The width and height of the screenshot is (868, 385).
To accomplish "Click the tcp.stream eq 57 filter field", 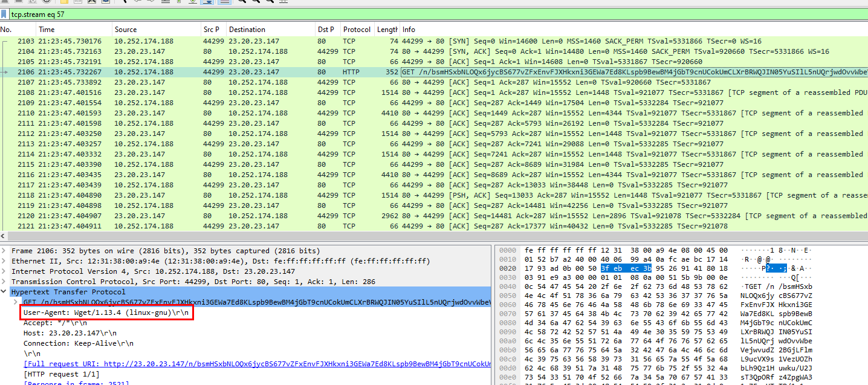I will coord(423,13).
